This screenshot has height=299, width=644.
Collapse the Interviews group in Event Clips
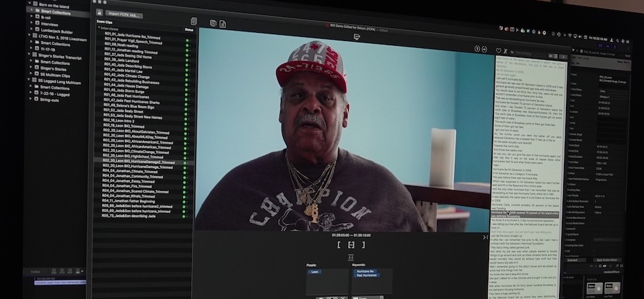pos(99,28)
